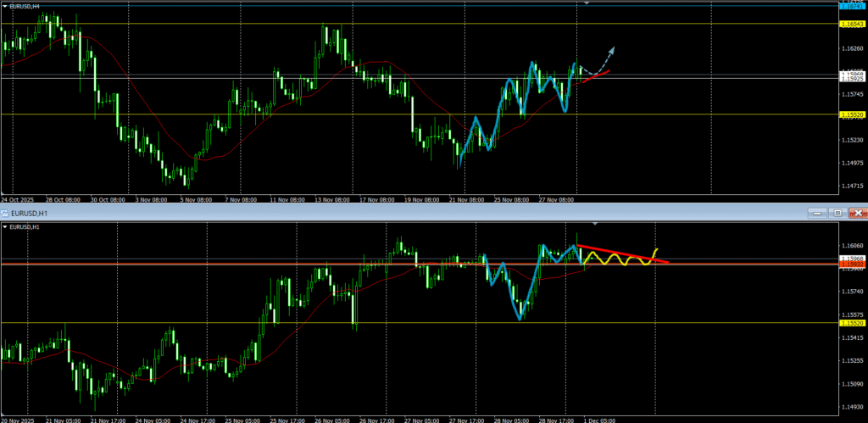Click the chart shift triangle atop the H1 chart
The image size is (868, 423).
tap(596, 224)
